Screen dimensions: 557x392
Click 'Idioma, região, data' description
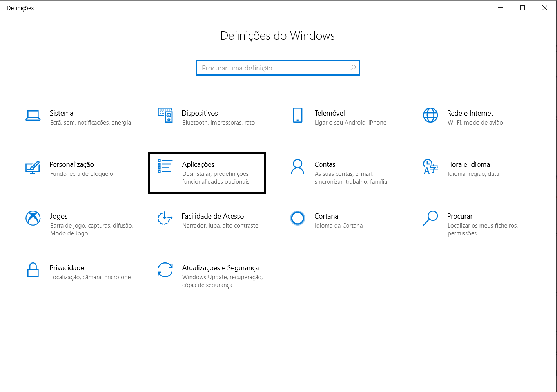point(473,174)
